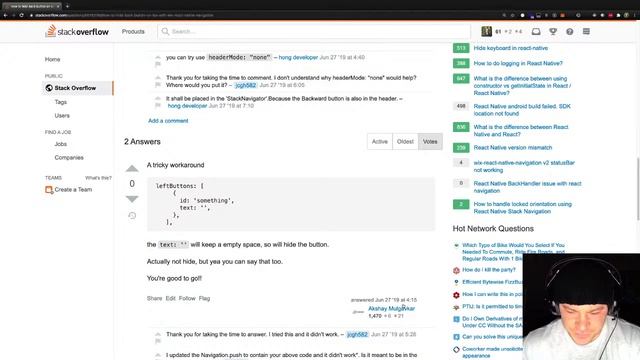Image resolution: width=640 pixels, height=360 pixels.
Task: Open the achievements trophy icon
Action: tap(553, 31)
